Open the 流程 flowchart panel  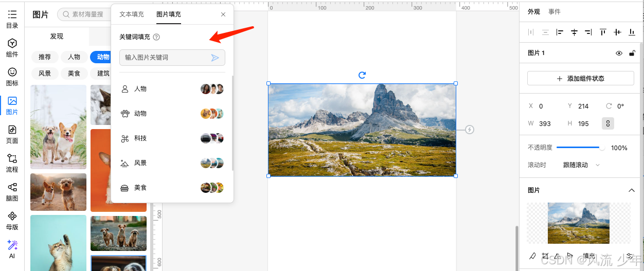[x=12, y=163]
